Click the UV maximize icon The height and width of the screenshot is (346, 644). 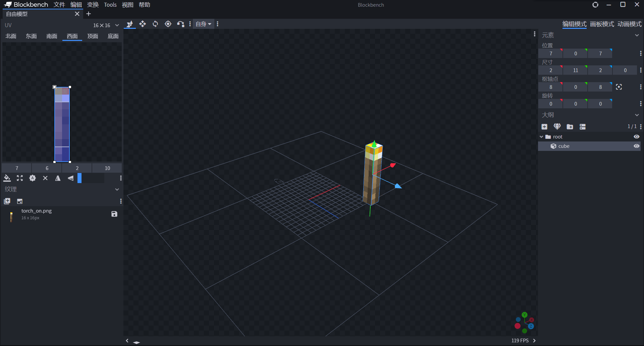tap(20, 178)
